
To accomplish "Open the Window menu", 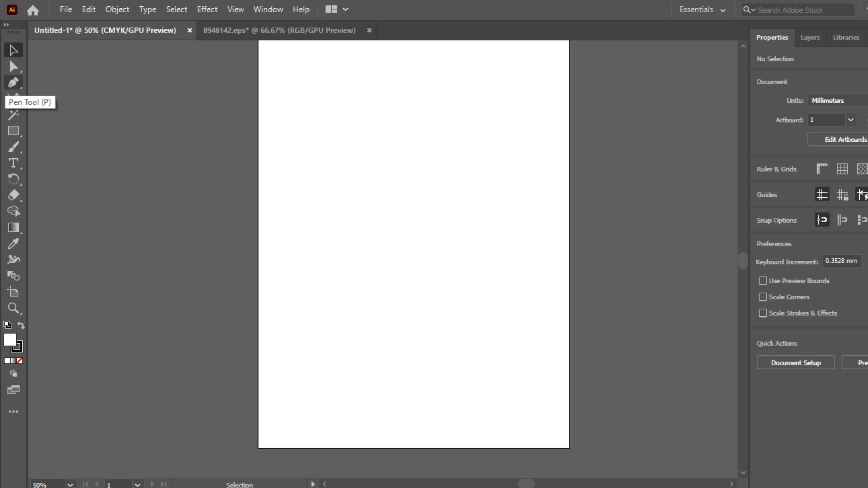I will tap(268, 9).
